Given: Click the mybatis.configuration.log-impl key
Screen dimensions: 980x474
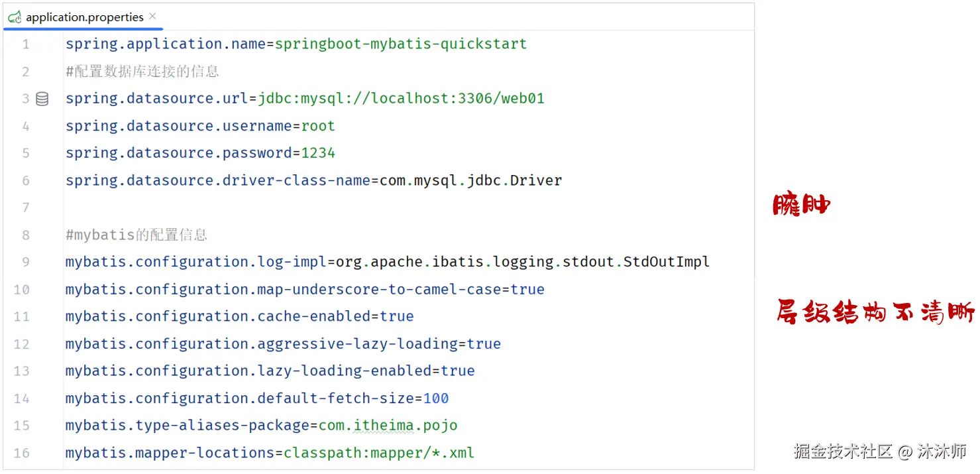Looking at the screenshot, I should 195,262.
